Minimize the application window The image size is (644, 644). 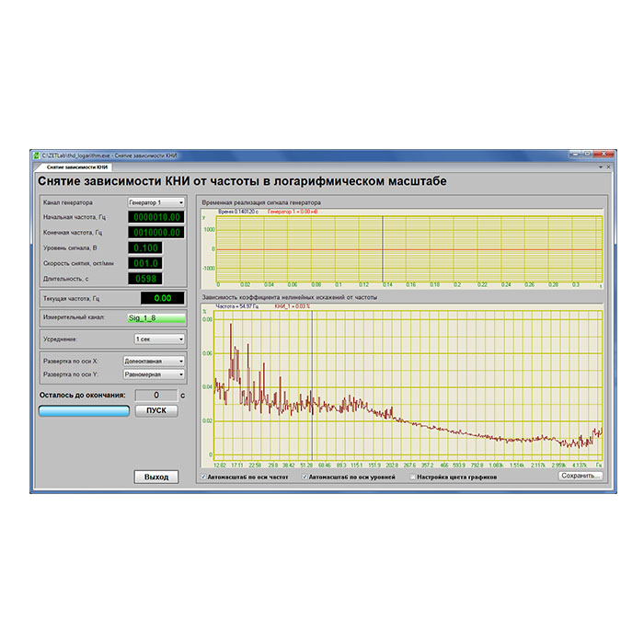575,154
